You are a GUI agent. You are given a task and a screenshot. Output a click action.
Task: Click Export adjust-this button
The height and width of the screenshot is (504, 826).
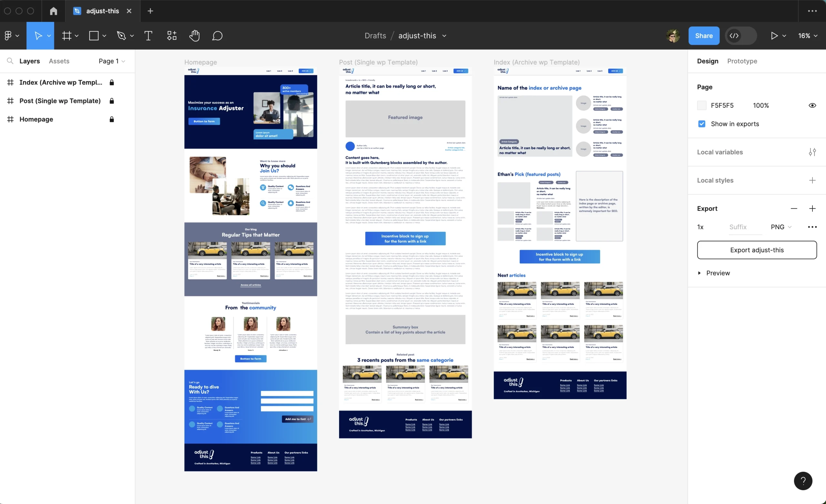[757, 250]
